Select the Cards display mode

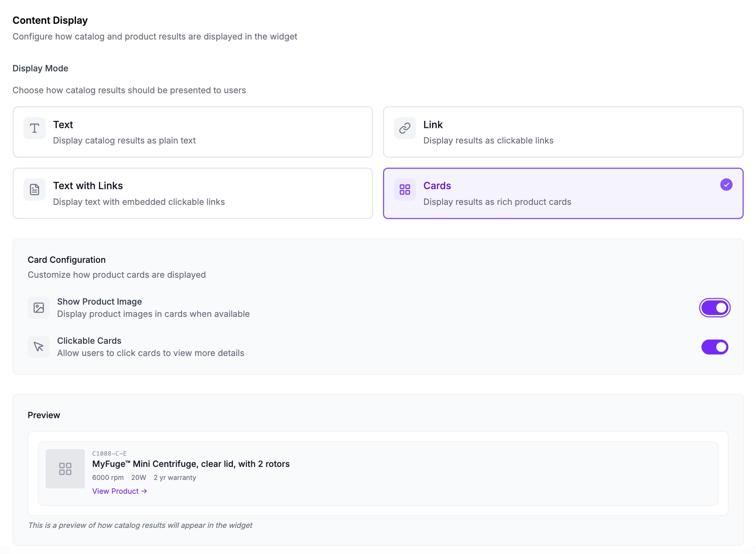point(563,193)
